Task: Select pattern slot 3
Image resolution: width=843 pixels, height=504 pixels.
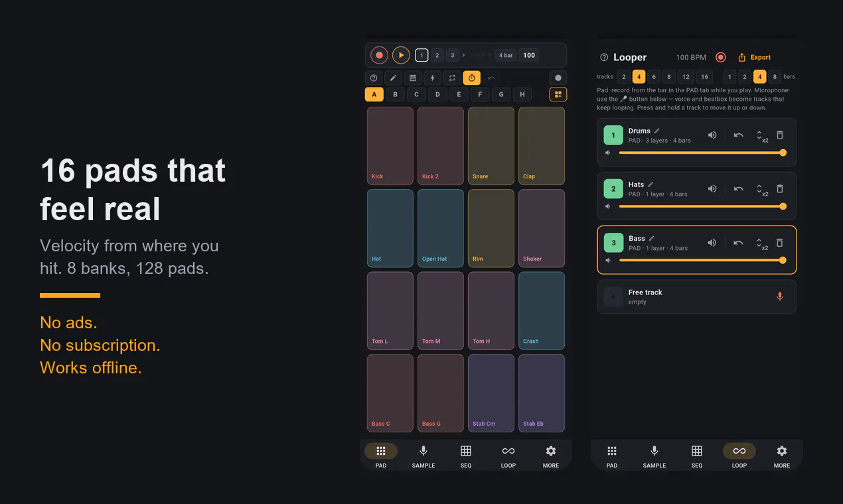Action: coord(452,55)
